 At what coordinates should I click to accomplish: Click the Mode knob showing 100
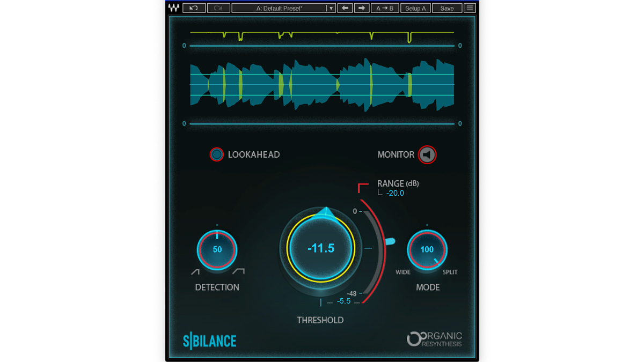[x=427, y=249]
